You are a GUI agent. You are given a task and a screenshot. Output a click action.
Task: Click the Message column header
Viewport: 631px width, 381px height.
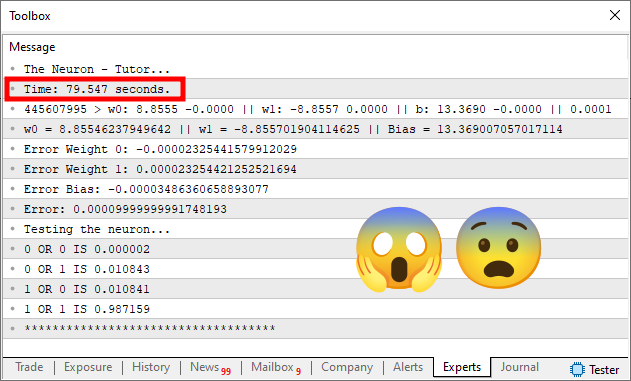click(32, 47)
